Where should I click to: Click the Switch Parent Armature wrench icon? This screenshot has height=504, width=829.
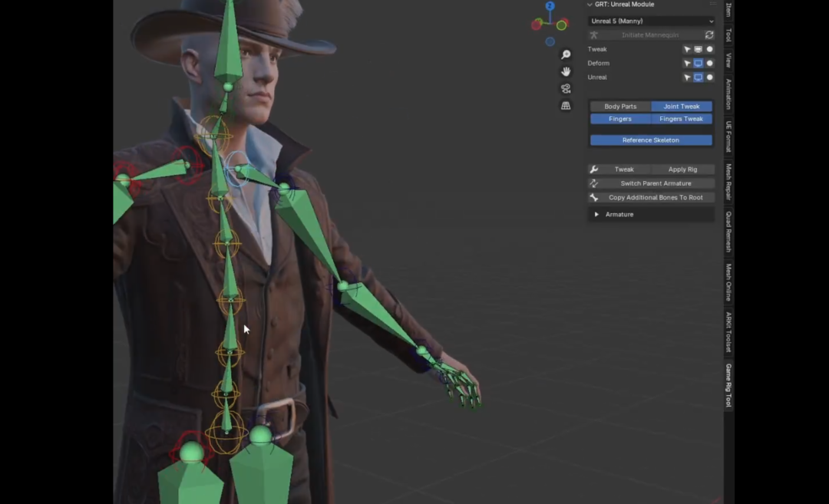point(593,183)
